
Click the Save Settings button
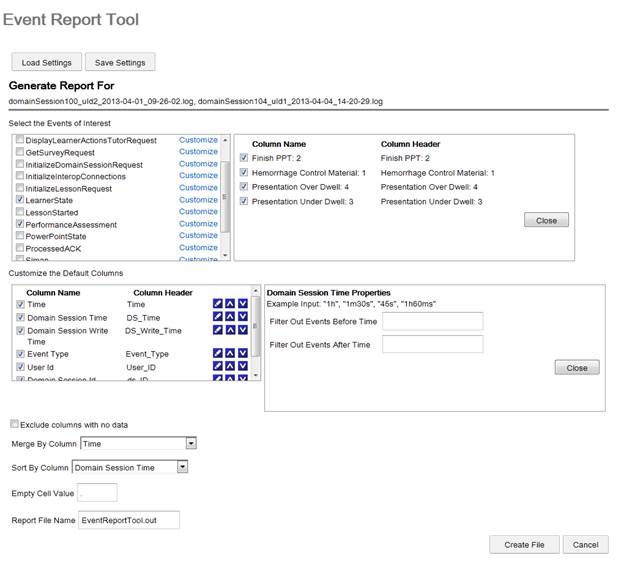click(x=120, y=62)
